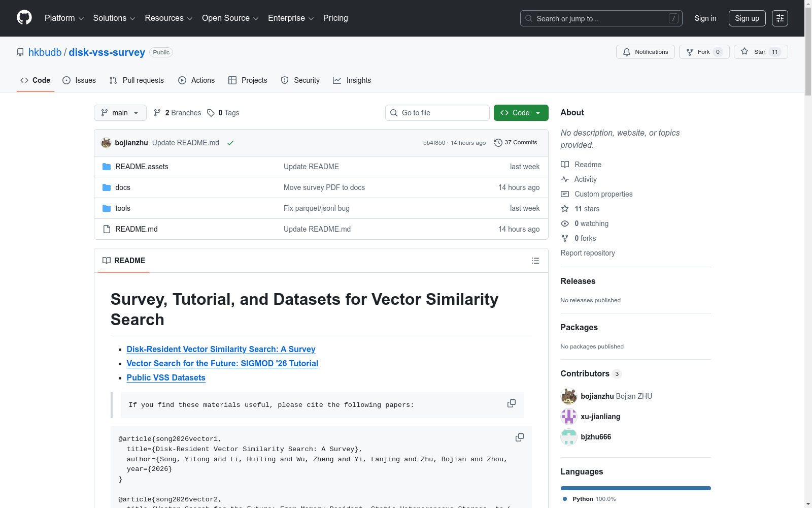This screenshot has width=812, height=508.
Task: Switch to the Code tab
Action: [x=36, y=80]
